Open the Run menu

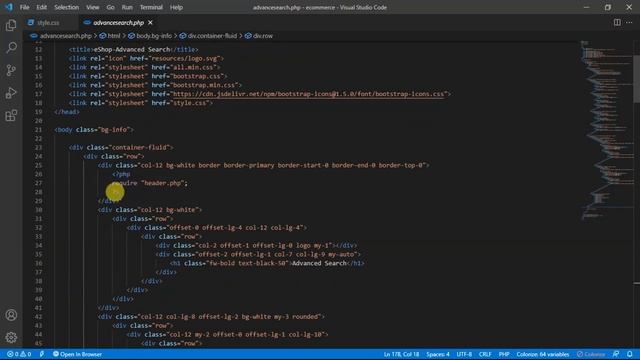[x=127, y=7]
